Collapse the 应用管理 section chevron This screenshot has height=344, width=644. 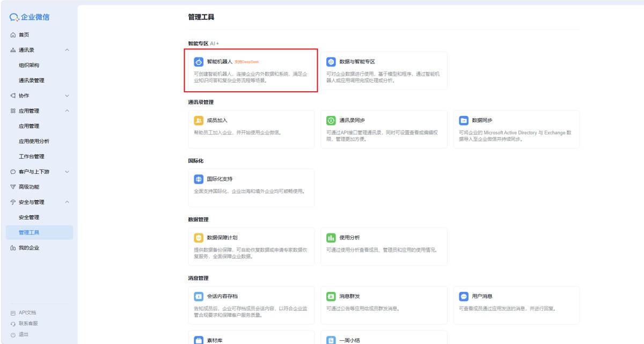(67, 111)
